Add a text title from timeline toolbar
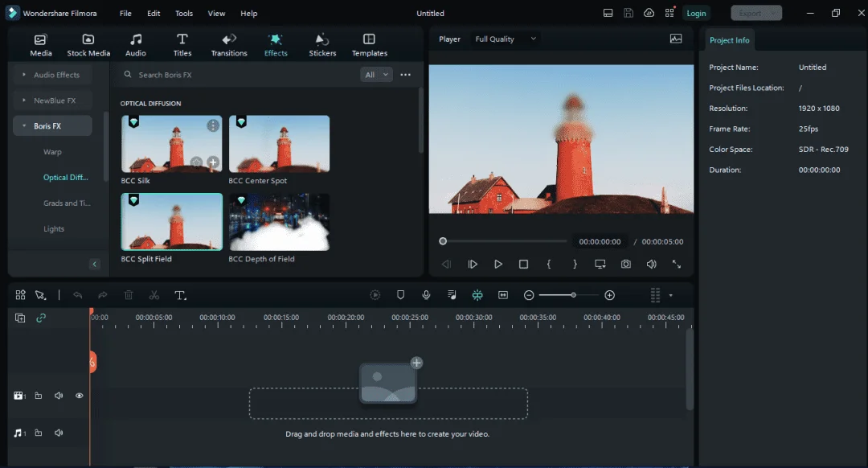 click(180, 295)
